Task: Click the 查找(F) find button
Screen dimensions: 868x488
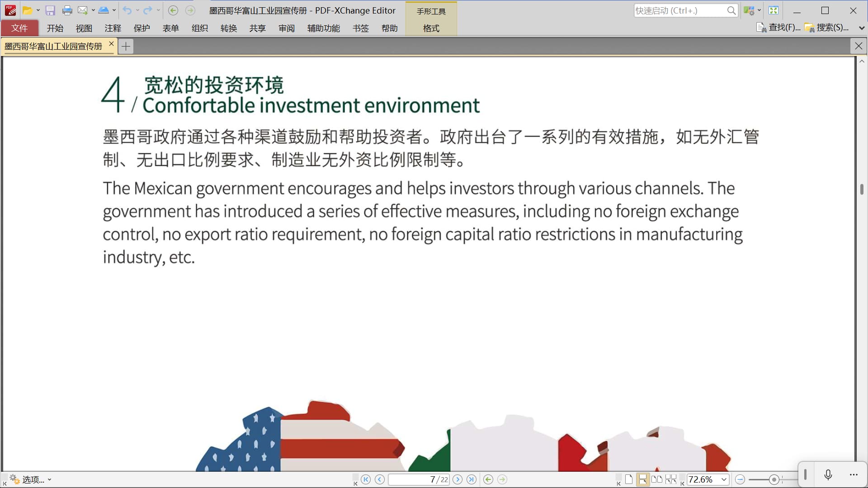Action: [778, 28]
